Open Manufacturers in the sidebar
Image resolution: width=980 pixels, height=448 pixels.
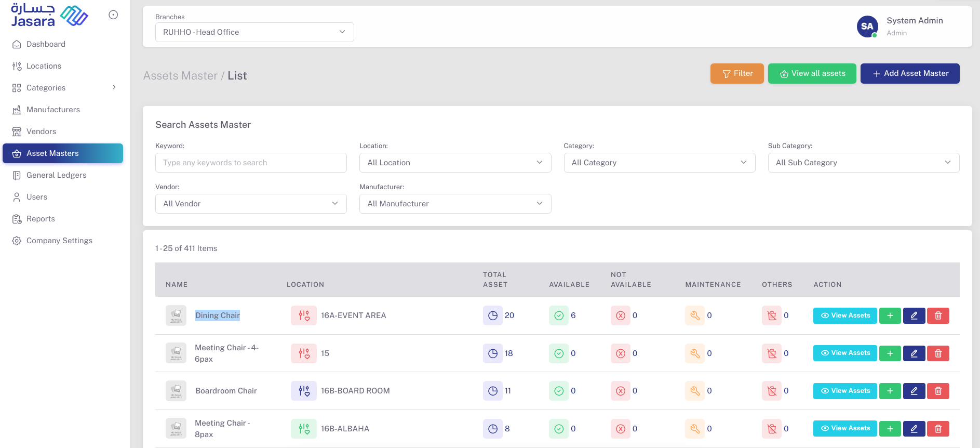click(53, 110)
